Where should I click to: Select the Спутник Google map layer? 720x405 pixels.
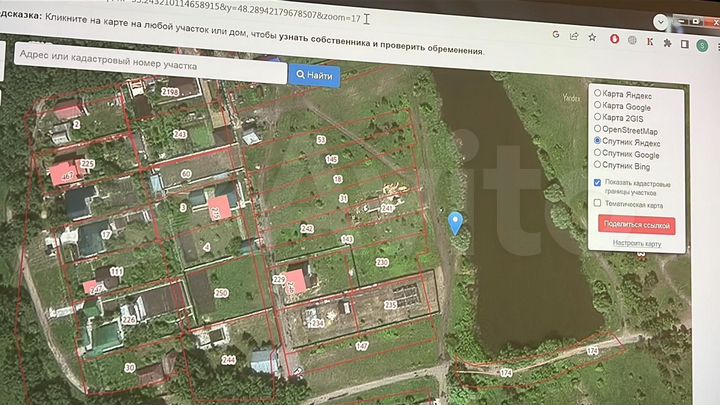click(598, 154)
